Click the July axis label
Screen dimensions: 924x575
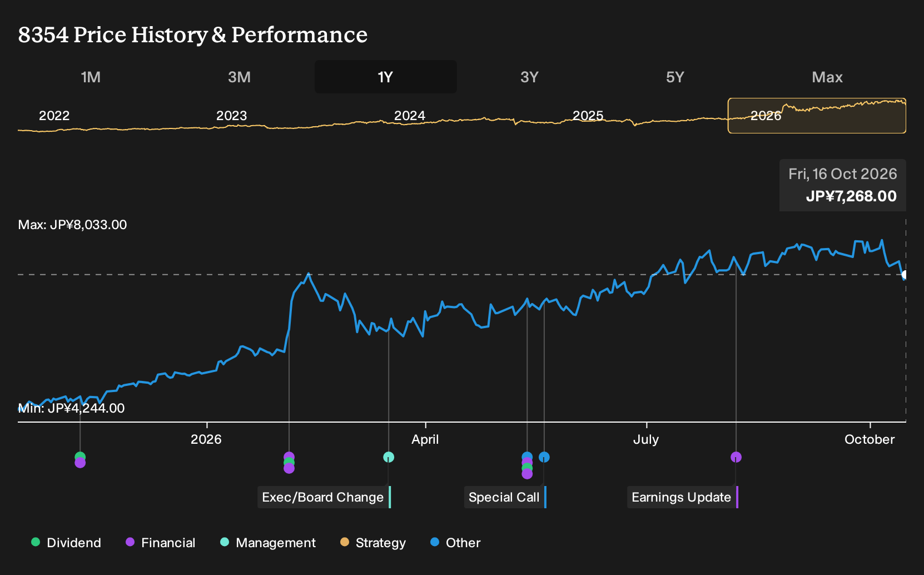(646, 439)
